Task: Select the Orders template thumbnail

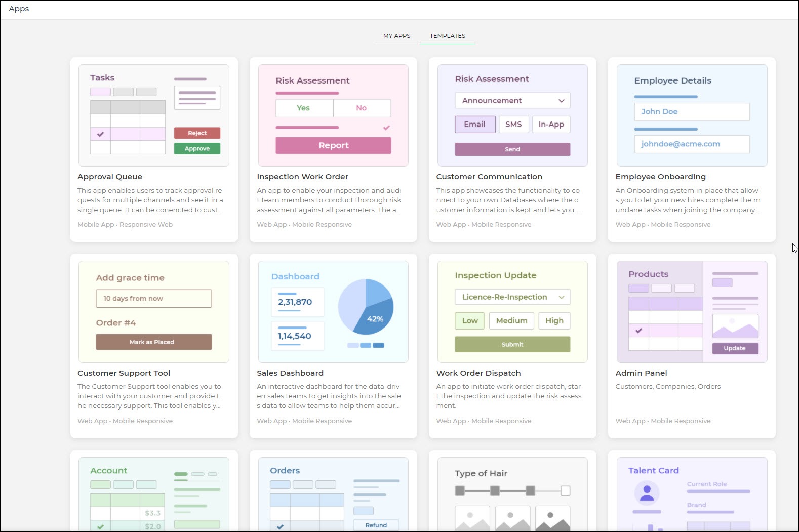Action: tap(333, 494)
